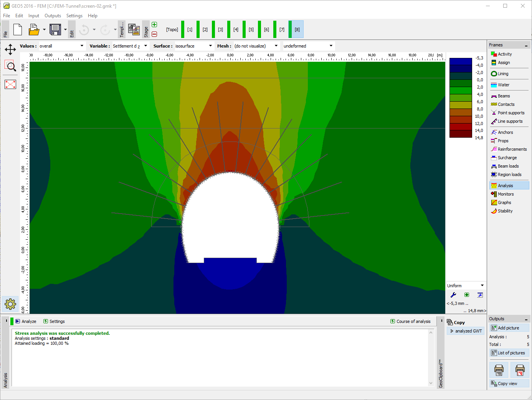
Task: Fit drawing to window with red arrows icon
Action: (10, 84)
